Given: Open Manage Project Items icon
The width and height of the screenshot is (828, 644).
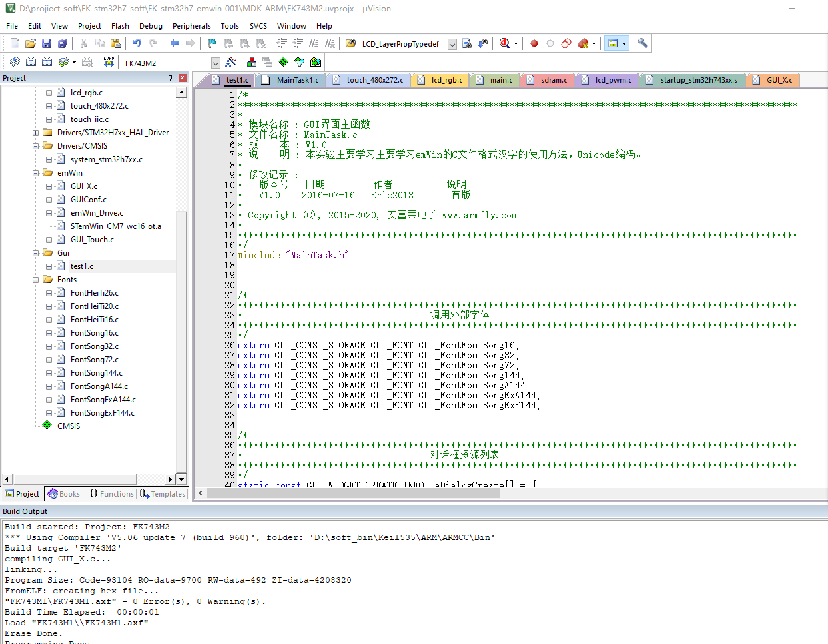Looking at the screenshot, I should pyautogui.click(x=252, y=62).
